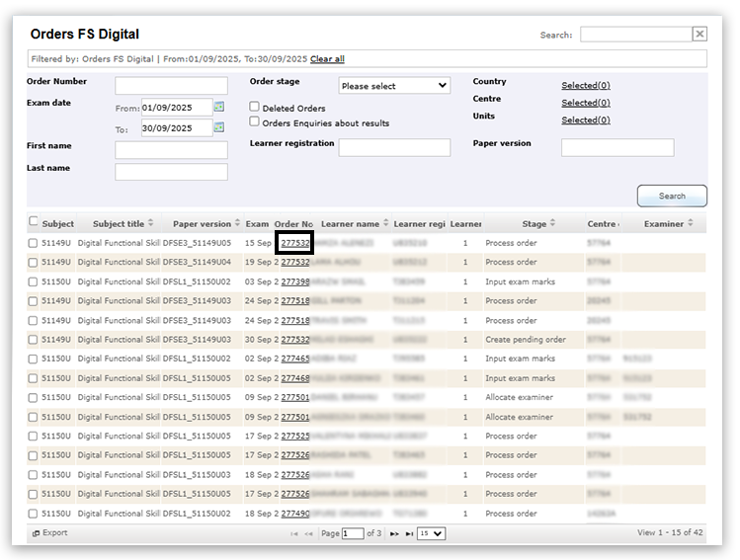Viewport: 740px width, 560px height.
Task: Clear the search box with X icon
Action: 699,35
